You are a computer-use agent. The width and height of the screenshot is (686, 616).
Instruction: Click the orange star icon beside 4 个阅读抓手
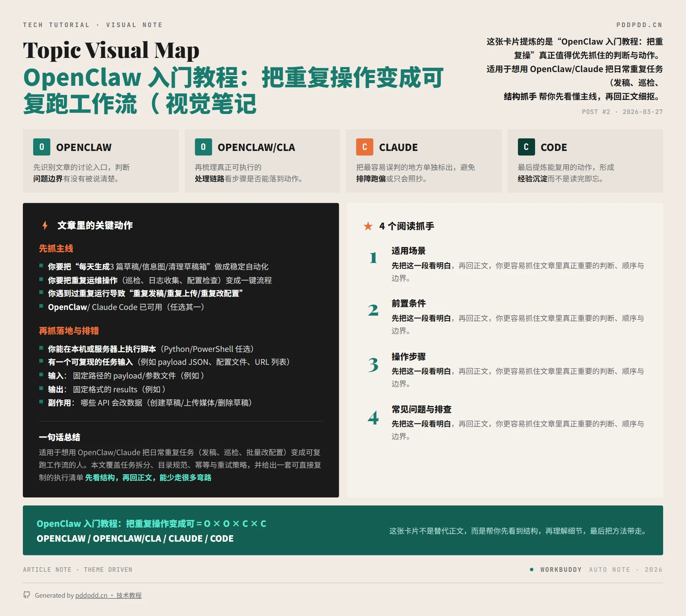pos(367,226)
